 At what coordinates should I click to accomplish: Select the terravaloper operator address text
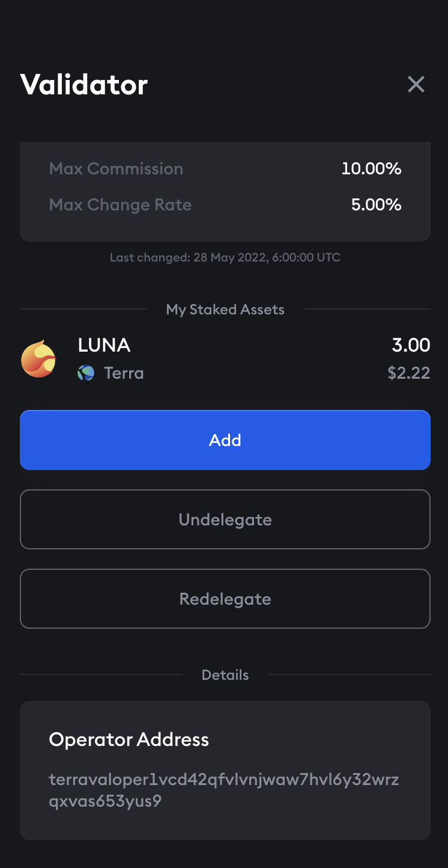(x=223, y=790)
